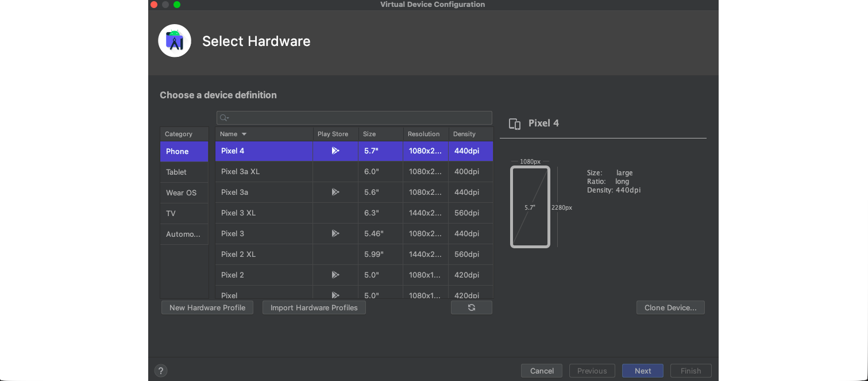Click the 5.99" size cell
The height and width of the screenshot is (381, 868).
[x=381, y=255]
